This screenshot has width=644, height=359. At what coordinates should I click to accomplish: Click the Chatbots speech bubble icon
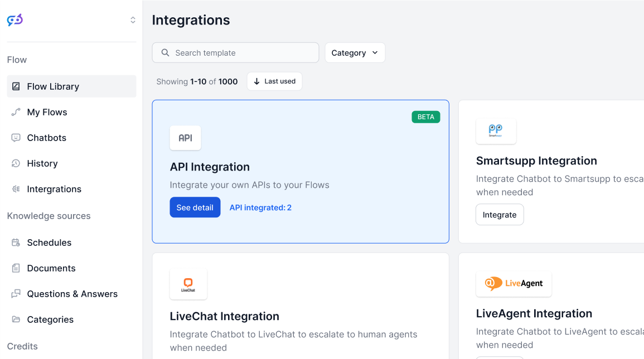pos(17,138)
